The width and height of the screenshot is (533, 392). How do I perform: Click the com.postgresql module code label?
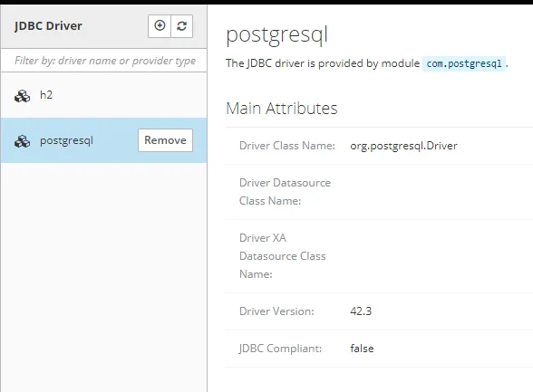click(464, 63)
